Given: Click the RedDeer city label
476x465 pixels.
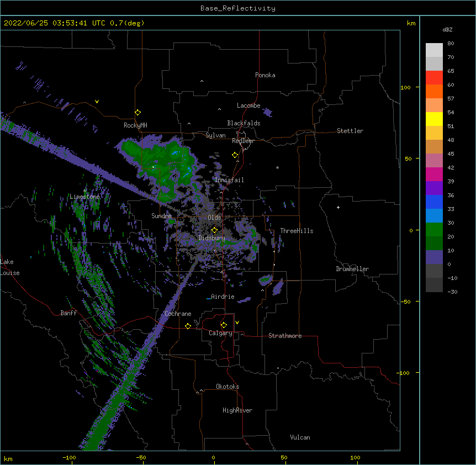Looking at the screenshot, I should point(243,141).
